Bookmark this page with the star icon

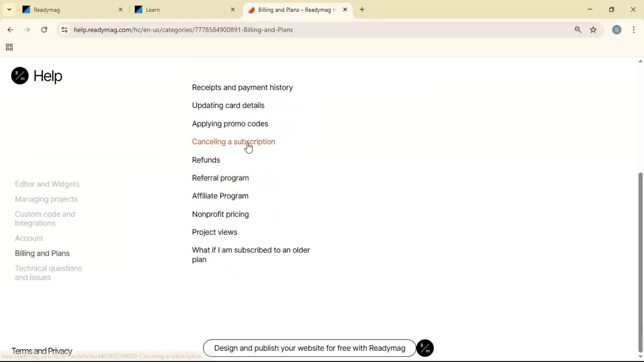[x=593, y=29]
